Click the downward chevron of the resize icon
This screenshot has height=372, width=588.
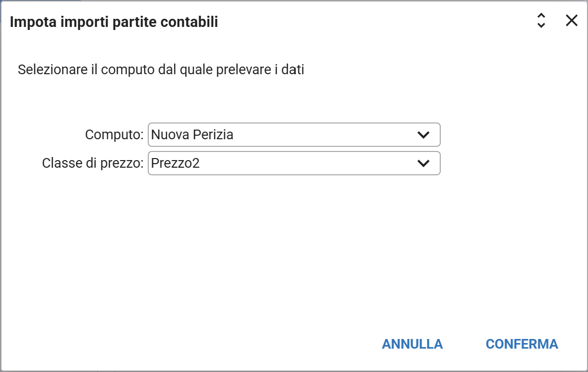[x=541, y=25]
